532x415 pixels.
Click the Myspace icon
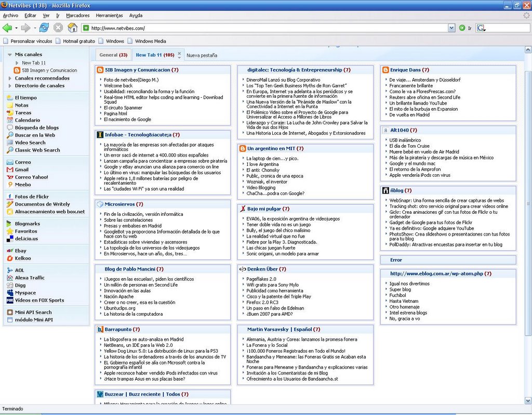(x=10, y=293)
